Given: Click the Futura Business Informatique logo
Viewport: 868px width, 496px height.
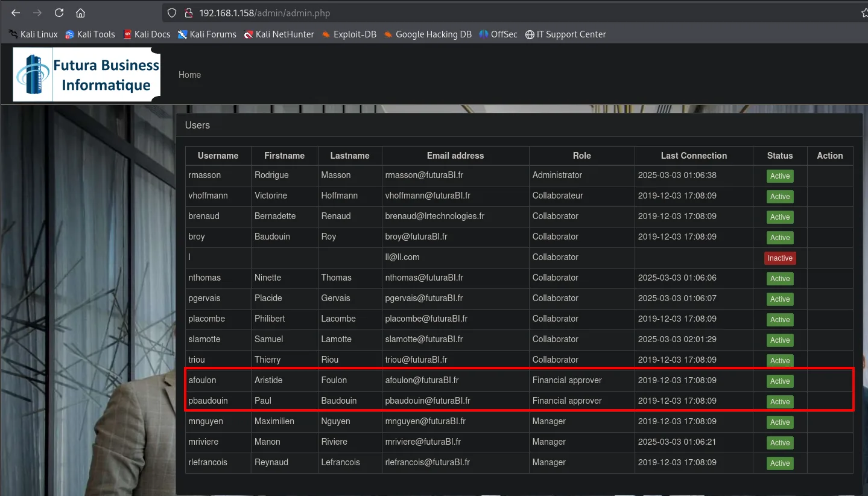Looking at the screenshot, I should [88, 74].
